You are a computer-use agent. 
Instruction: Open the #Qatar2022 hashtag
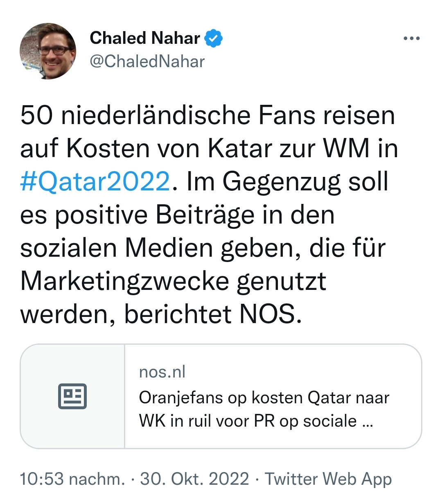click(95, 181)
